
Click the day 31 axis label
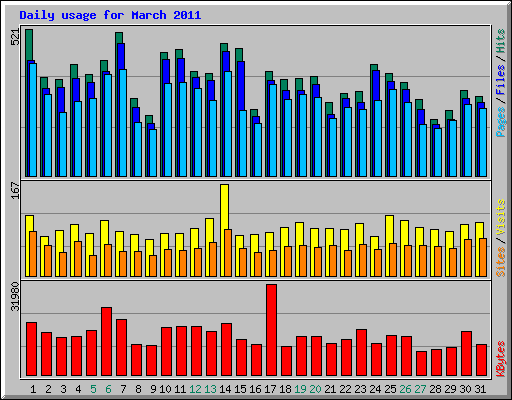480,389
